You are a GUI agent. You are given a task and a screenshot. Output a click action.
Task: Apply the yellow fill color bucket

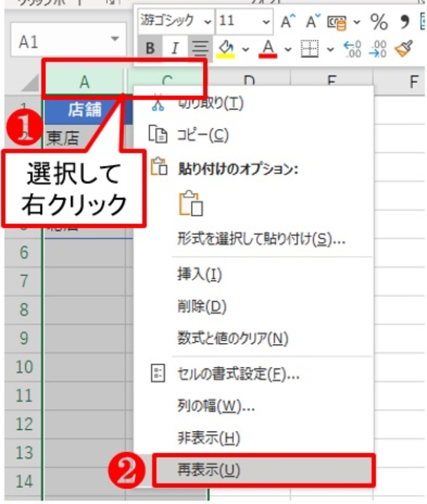(226, 49)
